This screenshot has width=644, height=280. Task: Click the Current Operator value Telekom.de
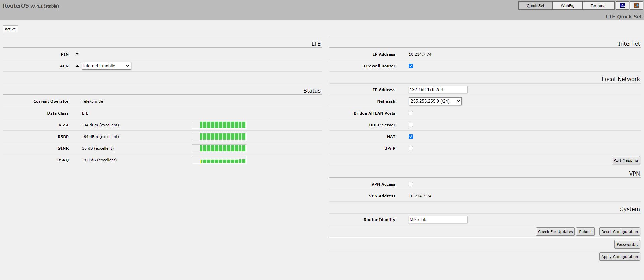(x=92, y=101)
